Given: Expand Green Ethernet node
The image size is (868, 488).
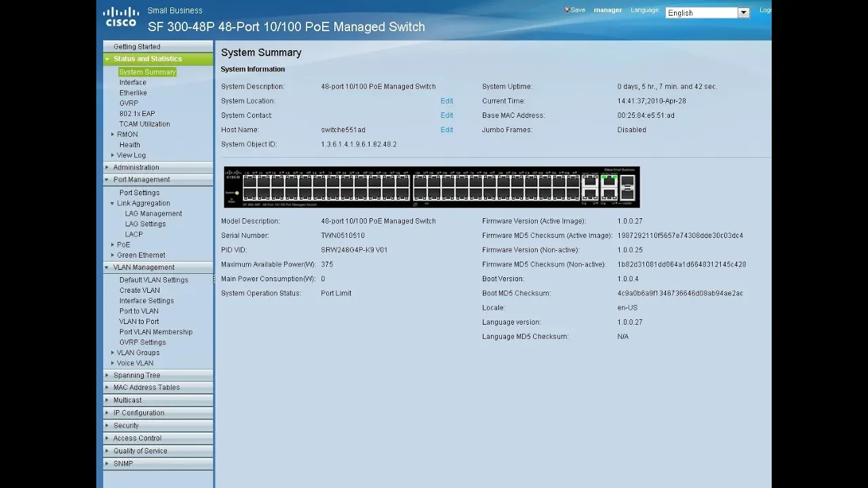Looking at the screenshot, I should 113,256.
